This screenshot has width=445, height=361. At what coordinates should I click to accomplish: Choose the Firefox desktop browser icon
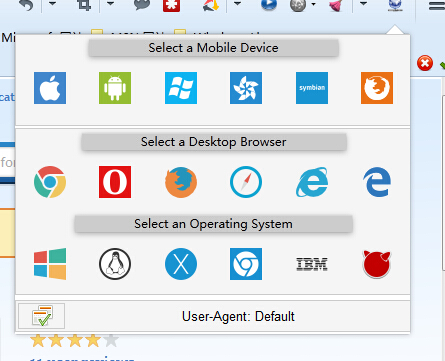[x=181, y=182]
